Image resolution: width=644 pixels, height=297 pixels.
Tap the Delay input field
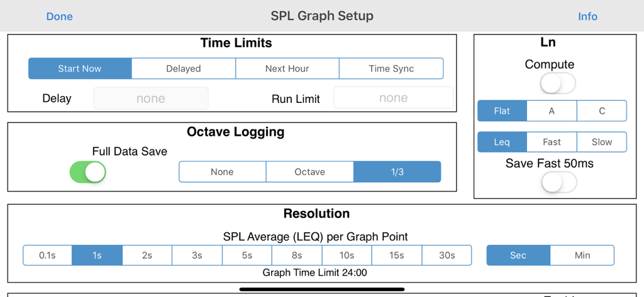[x=151, y=98]
